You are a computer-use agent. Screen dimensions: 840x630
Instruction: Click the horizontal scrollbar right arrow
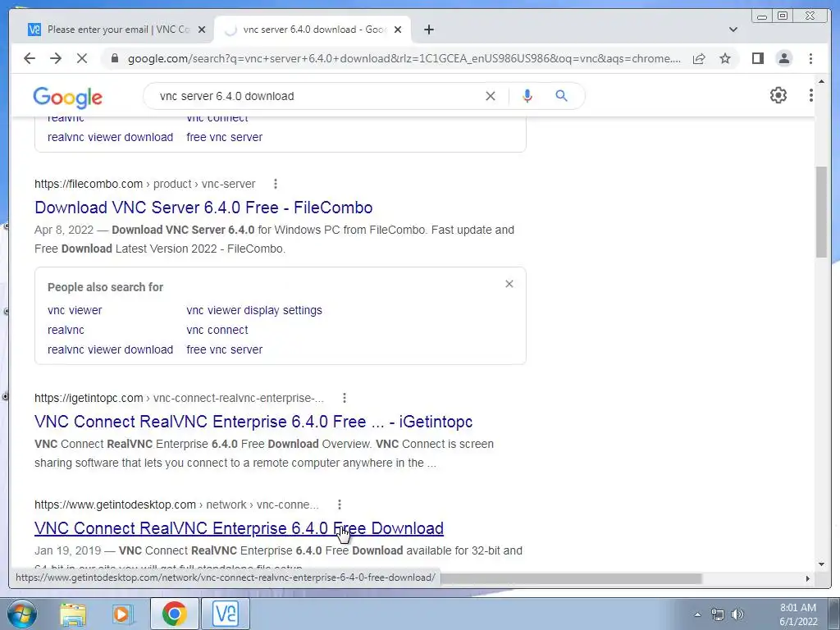pyautogui.click(x=808, y=578)
